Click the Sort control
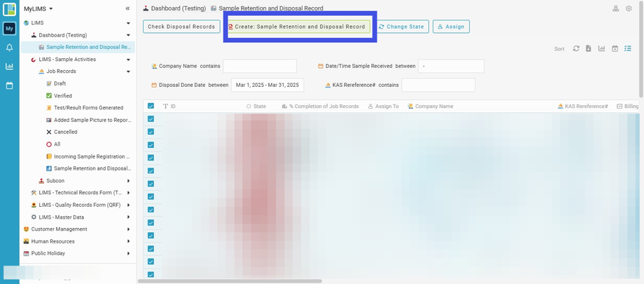644x284 pixels. [559, 49]
